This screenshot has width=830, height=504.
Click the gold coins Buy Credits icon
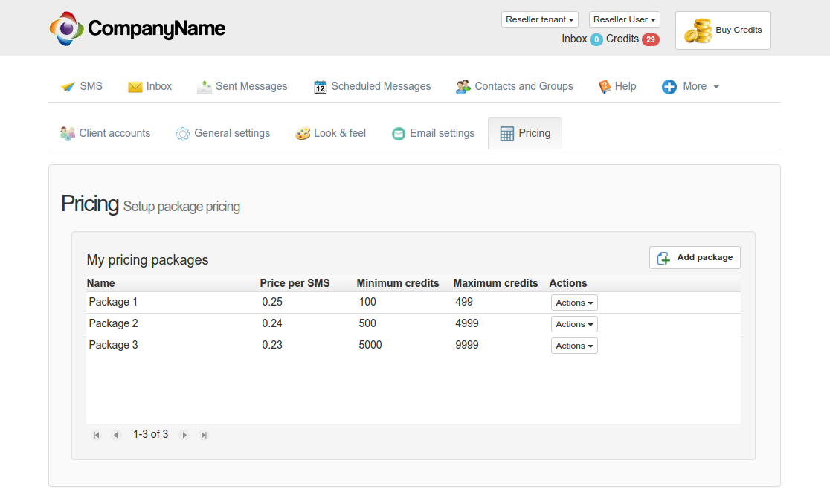698,31
